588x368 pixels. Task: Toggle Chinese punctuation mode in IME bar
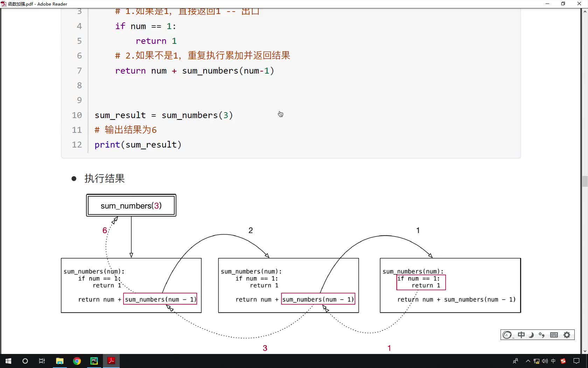(542, 335)
